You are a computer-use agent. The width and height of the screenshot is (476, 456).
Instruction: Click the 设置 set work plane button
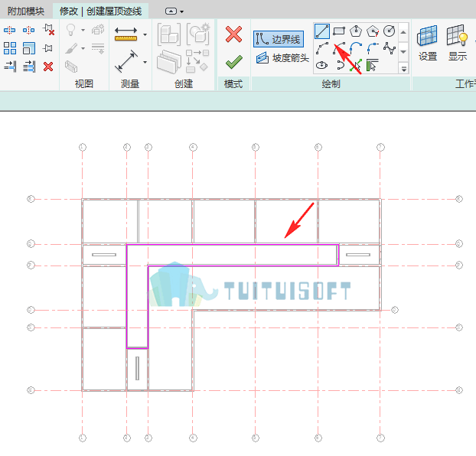coord(428,43)
